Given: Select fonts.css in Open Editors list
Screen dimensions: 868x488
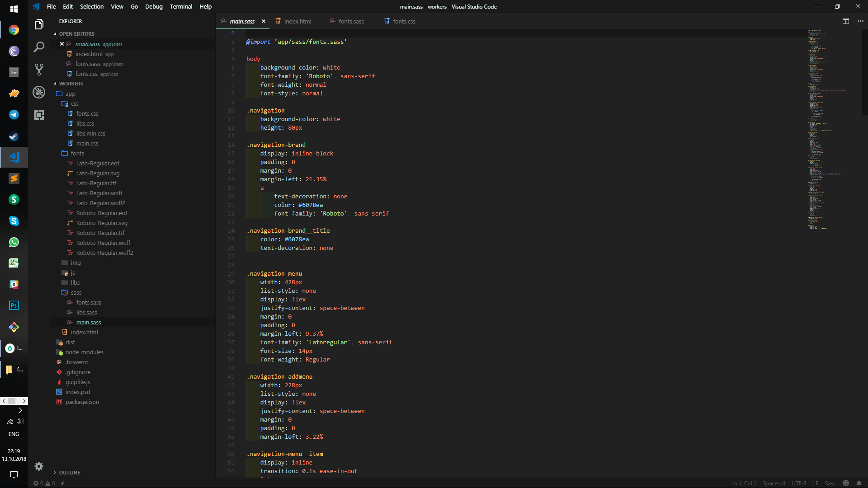Looking at the screenshot, I should 133,74.
